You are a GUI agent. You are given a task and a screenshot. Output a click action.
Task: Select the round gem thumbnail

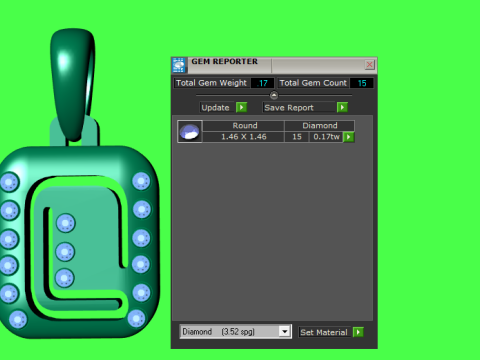click(190, 131)
